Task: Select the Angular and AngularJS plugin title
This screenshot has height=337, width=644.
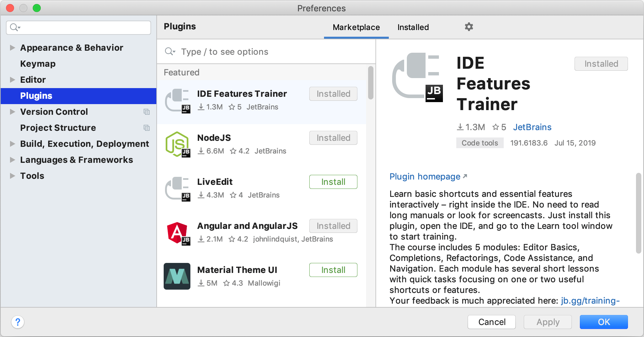Action: (247, 226)
